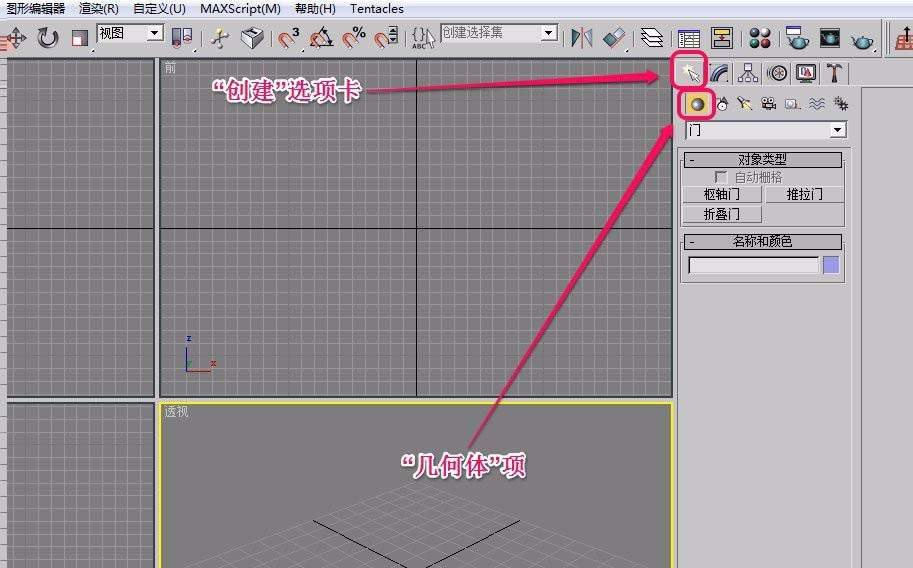Open the Tentacles menu
Image resolution: width=913 pixels, height=568 pixels.
376,9
